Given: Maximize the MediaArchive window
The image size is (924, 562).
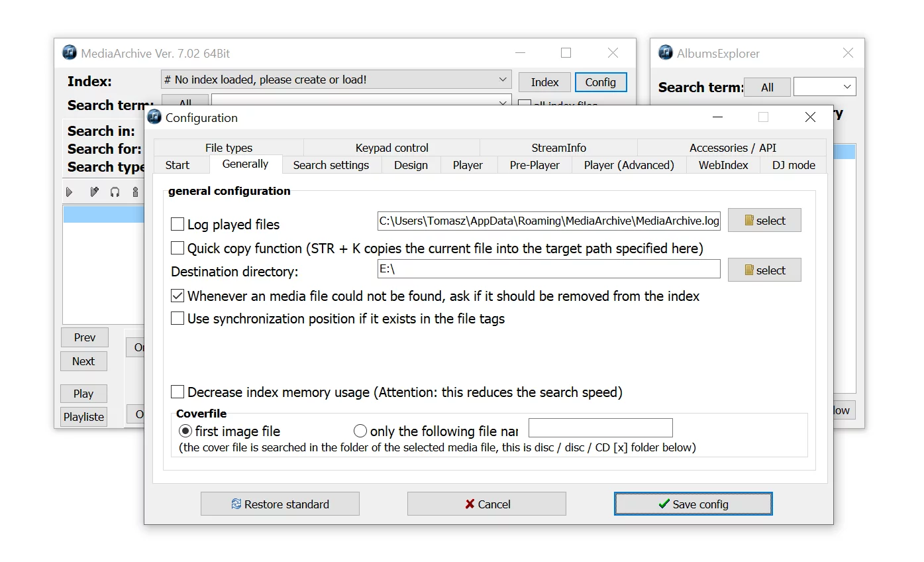Looking at the screenshot, I should 566,53.
